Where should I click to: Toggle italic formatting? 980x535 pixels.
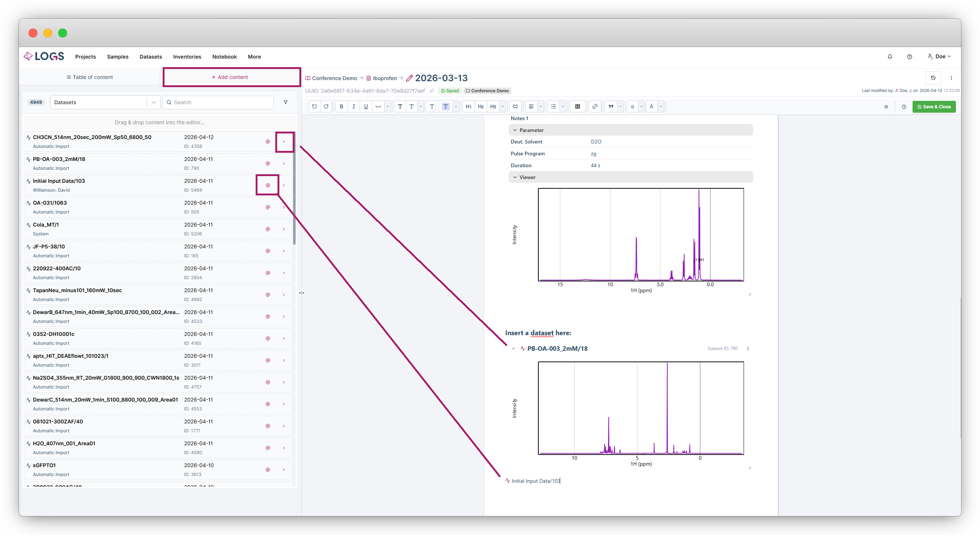(x=353, y=107)
